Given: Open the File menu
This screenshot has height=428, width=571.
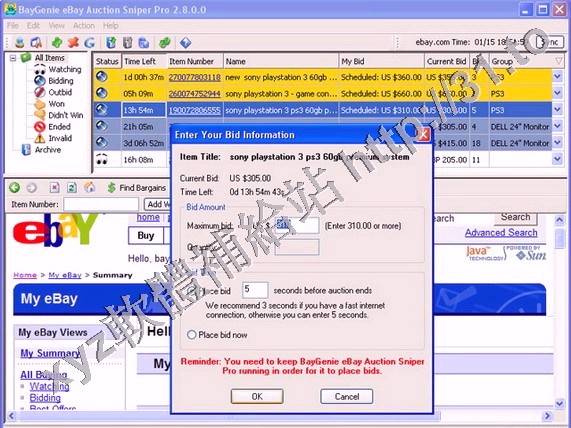Looking at the screenshot, I should click(x=13, y=26).
